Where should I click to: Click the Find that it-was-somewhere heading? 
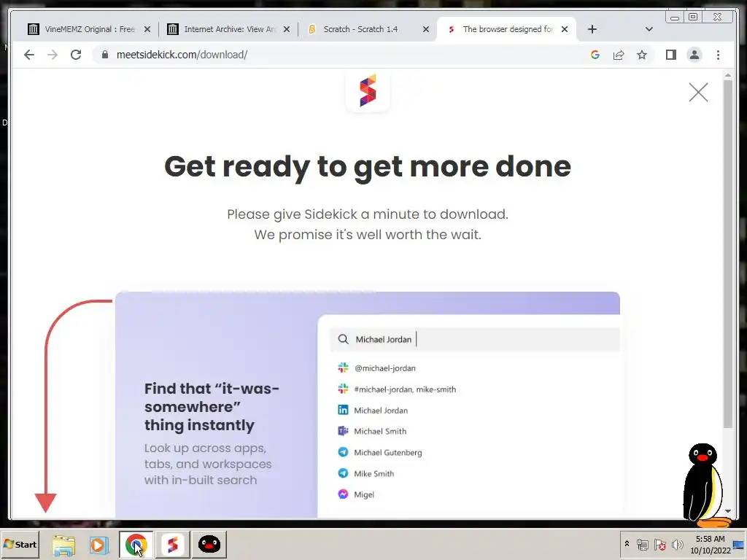pos(212,407)
